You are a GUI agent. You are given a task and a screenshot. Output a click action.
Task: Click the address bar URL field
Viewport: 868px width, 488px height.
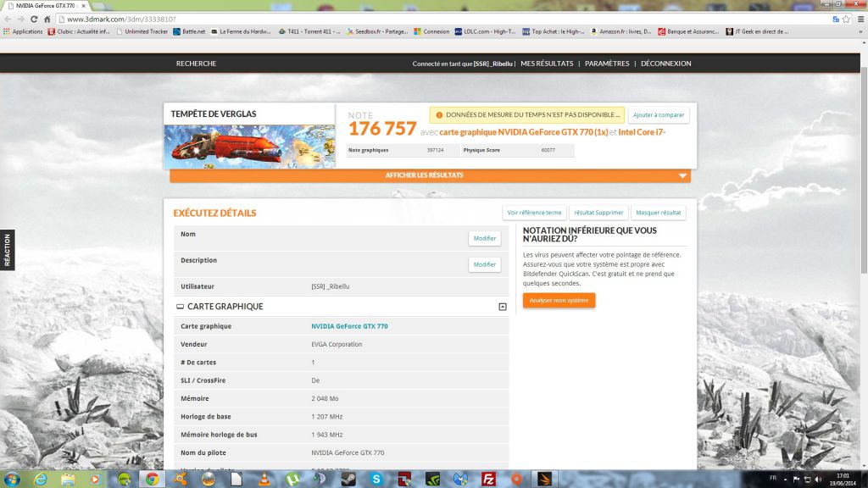[442, 19]
